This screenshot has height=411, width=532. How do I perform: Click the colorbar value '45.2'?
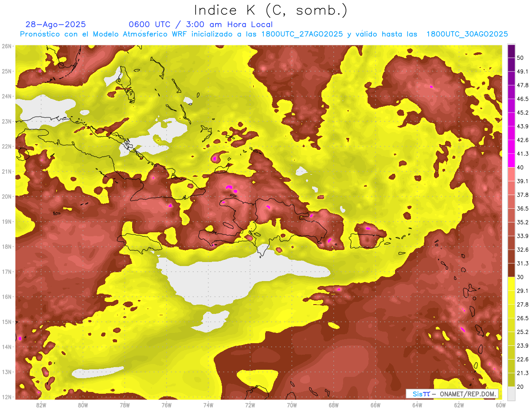click(x=522, y=113)
